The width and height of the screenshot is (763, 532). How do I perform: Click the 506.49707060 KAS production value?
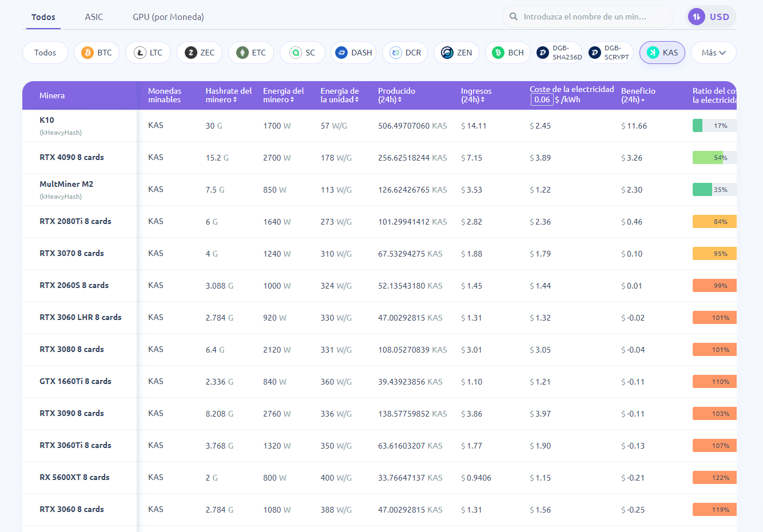tap(412, 126)
